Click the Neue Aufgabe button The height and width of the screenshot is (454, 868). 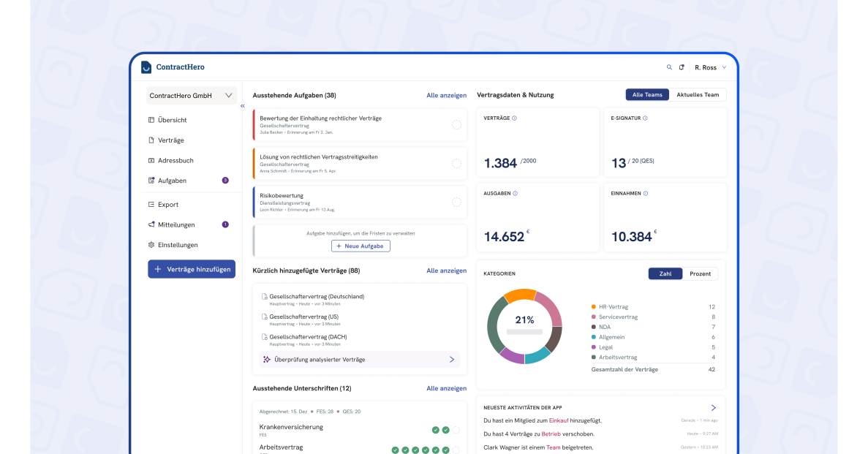361,246
